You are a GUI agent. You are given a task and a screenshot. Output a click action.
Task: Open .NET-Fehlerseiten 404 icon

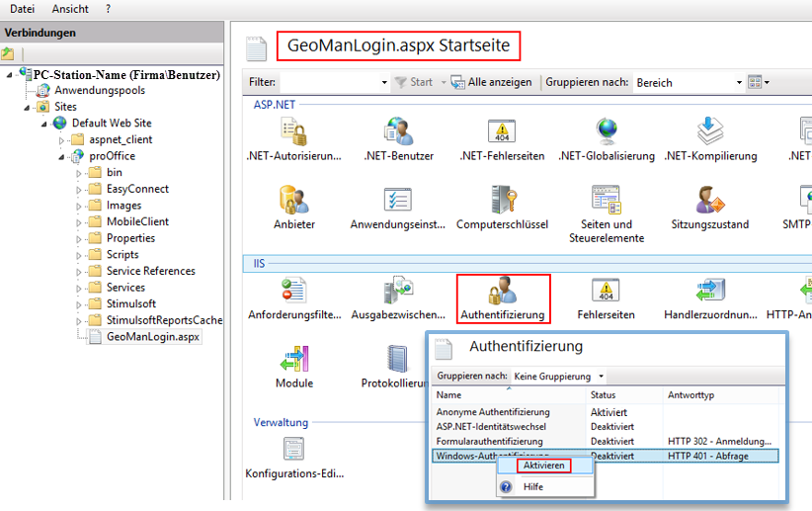502,131
